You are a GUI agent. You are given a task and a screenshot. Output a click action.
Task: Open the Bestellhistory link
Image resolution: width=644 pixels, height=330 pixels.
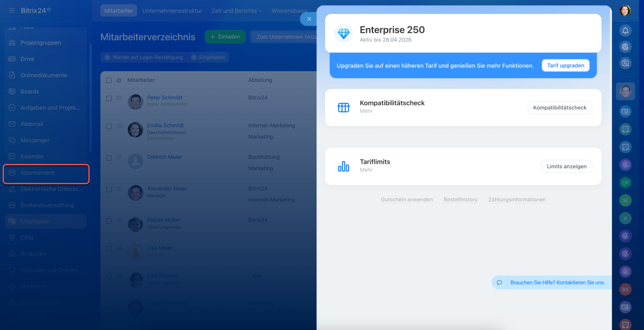coord(460,200)
